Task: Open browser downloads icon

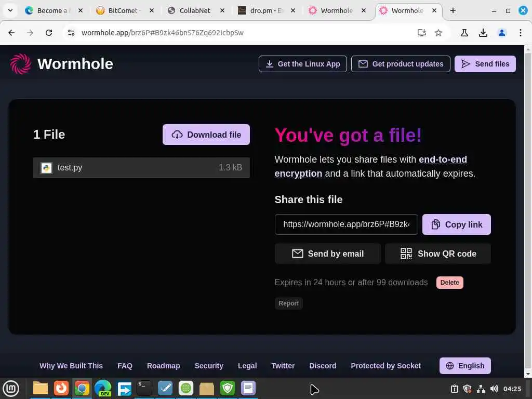Action: click(483, 33)
